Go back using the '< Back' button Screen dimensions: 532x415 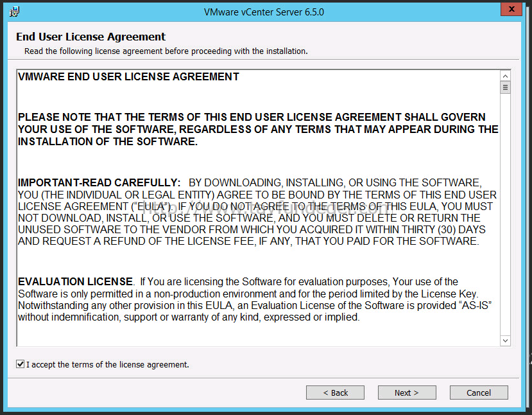[335, 393]
